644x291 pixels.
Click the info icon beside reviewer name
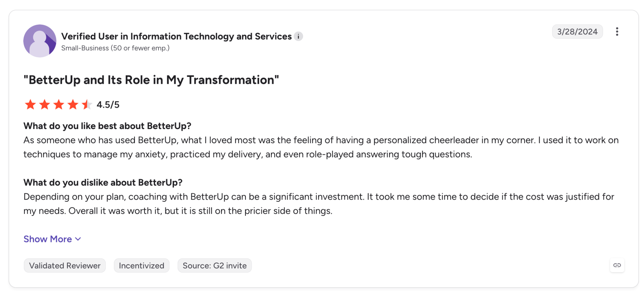click(298, 36)
